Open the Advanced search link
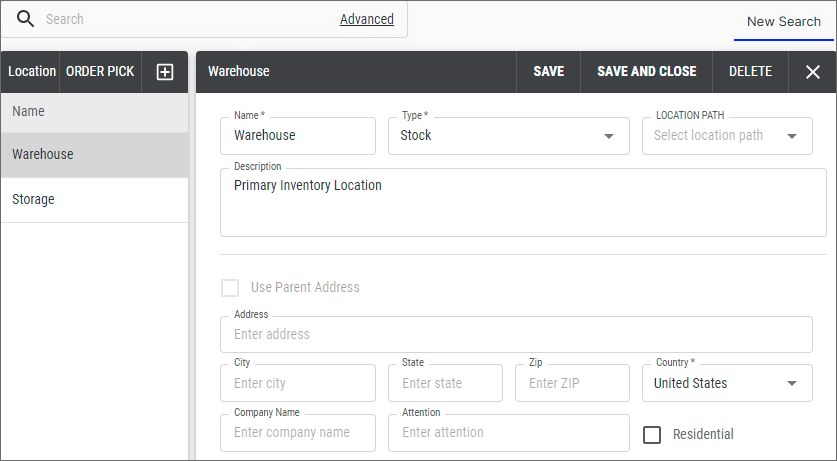 click(366, 19)
